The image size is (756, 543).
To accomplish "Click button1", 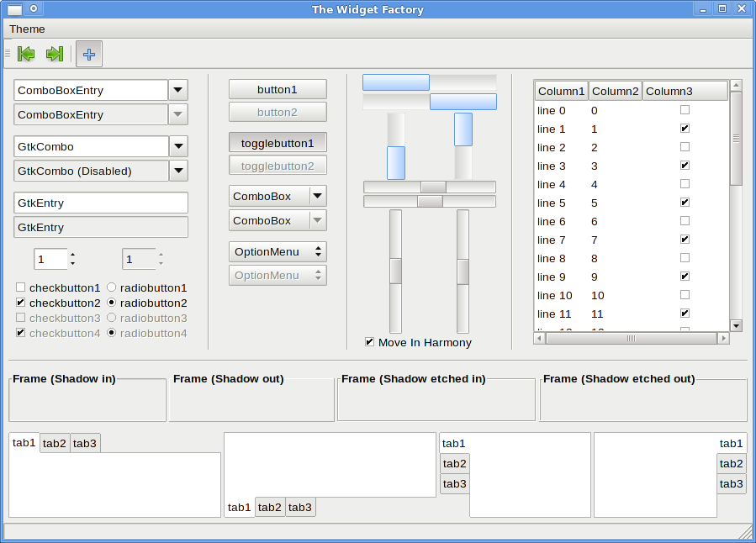I will [x=278, y=89].
